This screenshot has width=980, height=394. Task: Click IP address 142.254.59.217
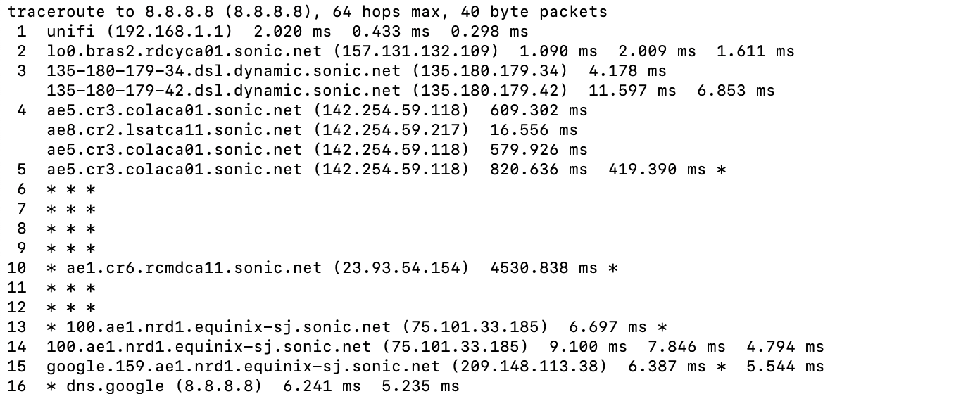pos(391,130)
